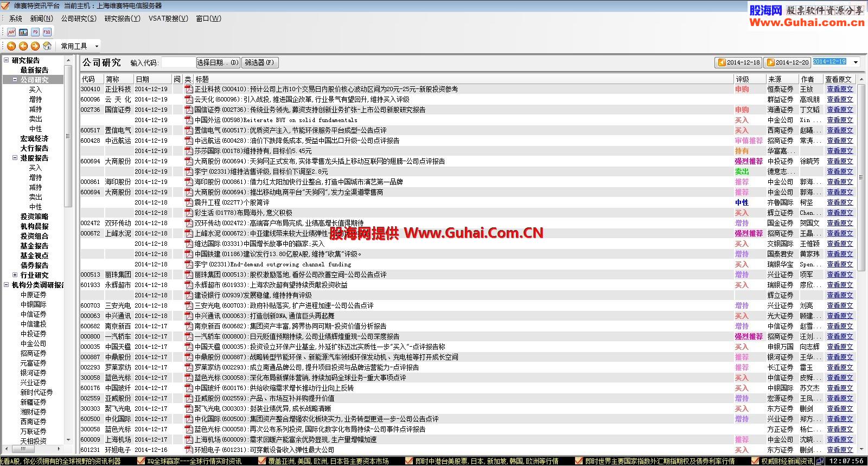Select 招商证券 in the institution list

[x=34, y=353]
